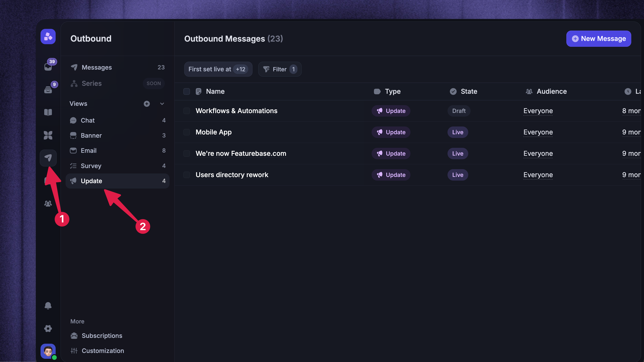Open the Email view
This screenshot has width=644, height=362.
[118, 151]
